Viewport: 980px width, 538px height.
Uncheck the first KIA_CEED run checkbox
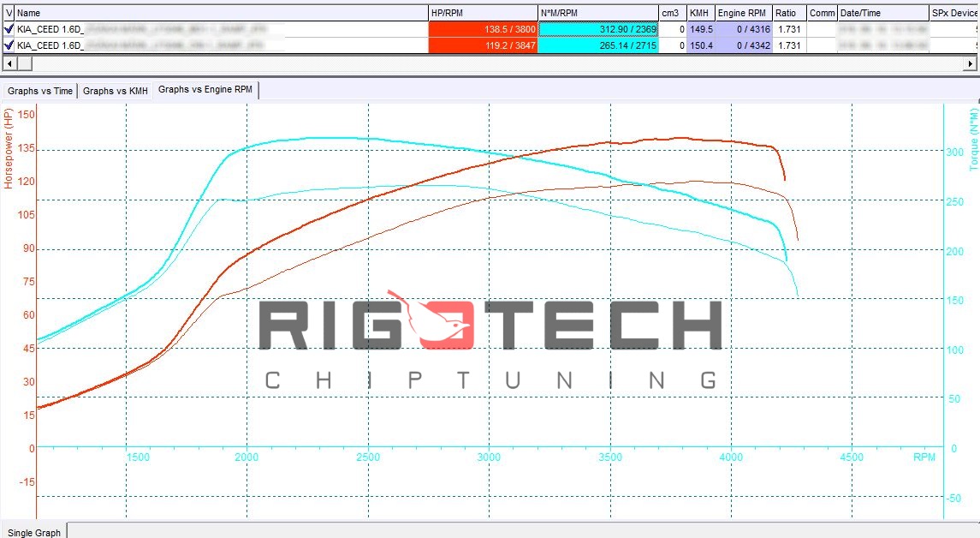pyautogui.click(x=9, y=29)
